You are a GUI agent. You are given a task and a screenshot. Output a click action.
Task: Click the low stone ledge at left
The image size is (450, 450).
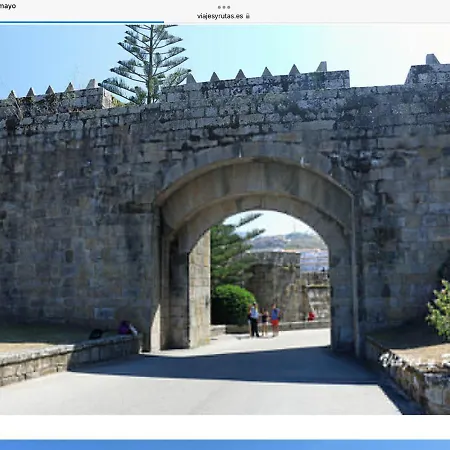[x=68, y=359]
